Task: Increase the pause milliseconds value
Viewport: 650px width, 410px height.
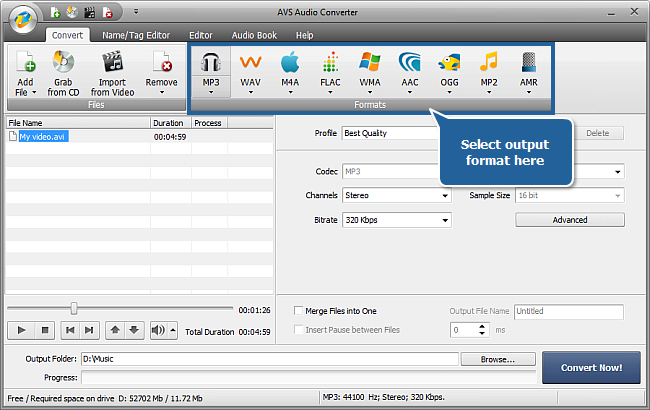Action: pos(482,327)
